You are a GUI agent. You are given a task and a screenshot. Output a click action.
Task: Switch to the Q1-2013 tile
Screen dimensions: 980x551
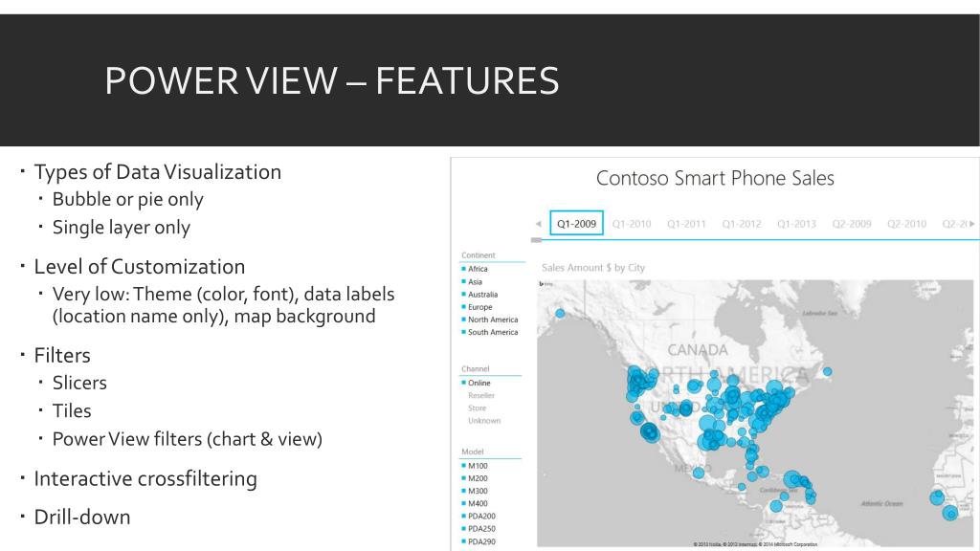pyautogui.click(x=796, y=224)
